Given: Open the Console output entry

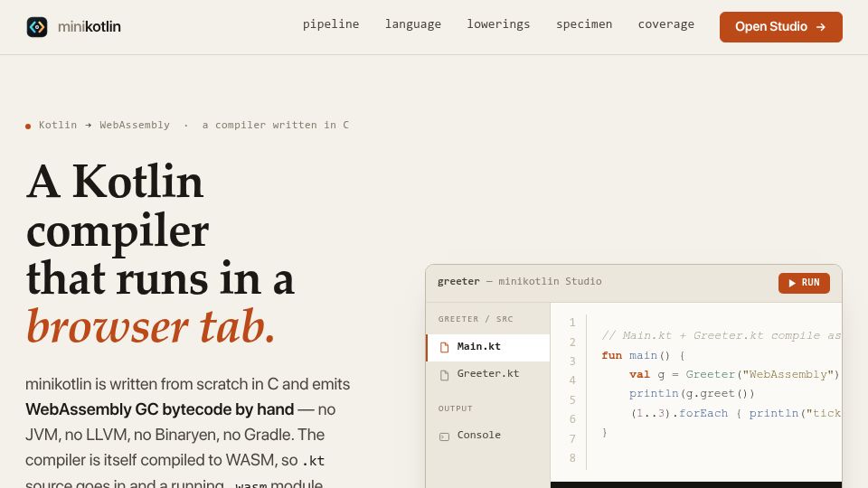Looking at the screenshot, I should pyautogui.click(x=487, y=436).
